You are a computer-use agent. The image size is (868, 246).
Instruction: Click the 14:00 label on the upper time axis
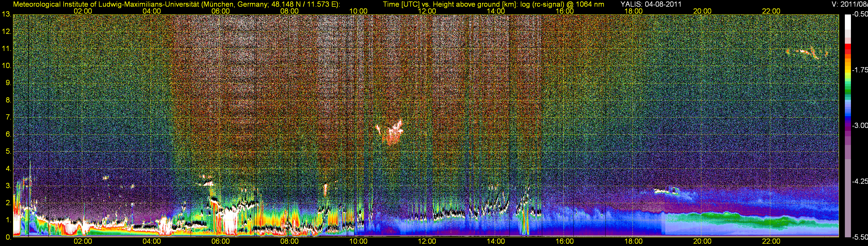(496, 11)
